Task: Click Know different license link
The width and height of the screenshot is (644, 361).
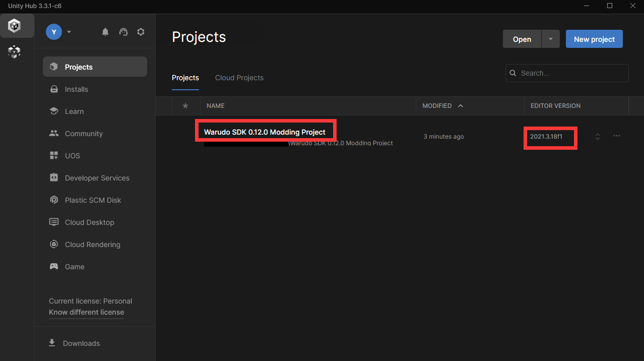Action: [86, 312]
